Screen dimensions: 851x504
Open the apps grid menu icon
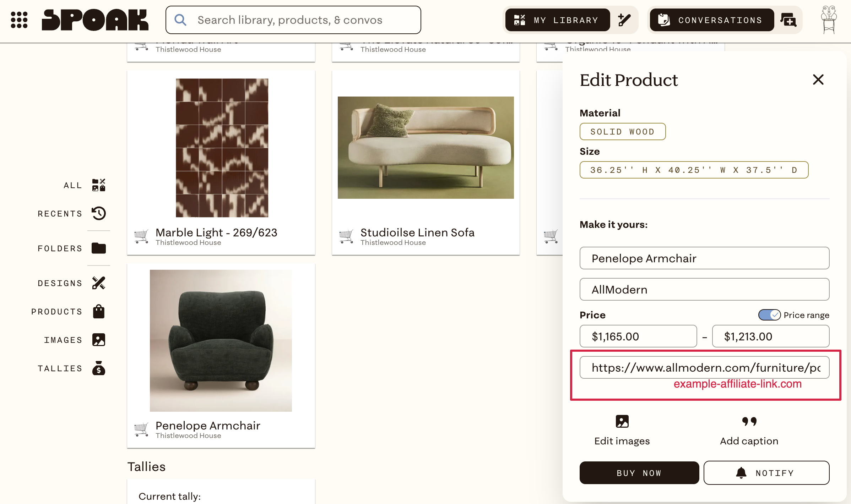click(x=19, y=20)
